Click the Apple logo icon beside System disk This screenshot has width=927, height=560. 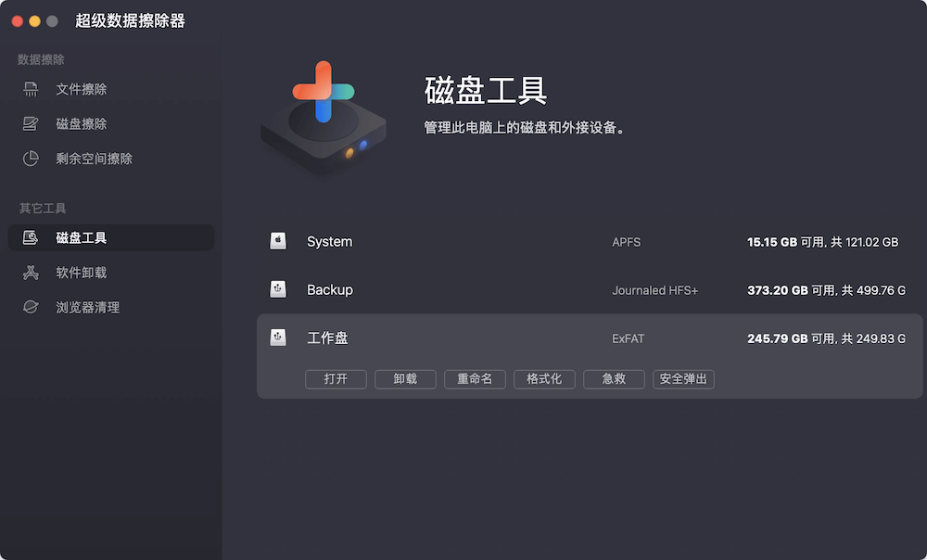click(278, 241)
